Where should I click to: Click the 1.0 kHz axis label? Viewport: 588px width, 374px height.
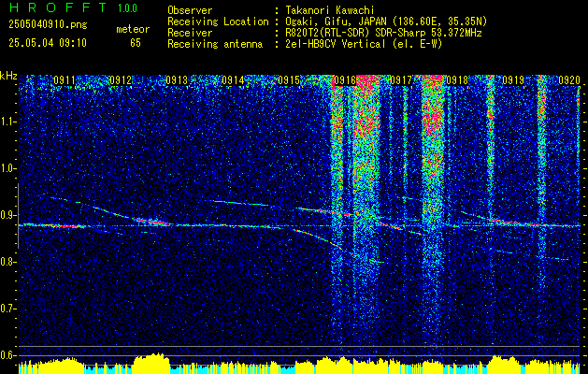coord(7,169)
